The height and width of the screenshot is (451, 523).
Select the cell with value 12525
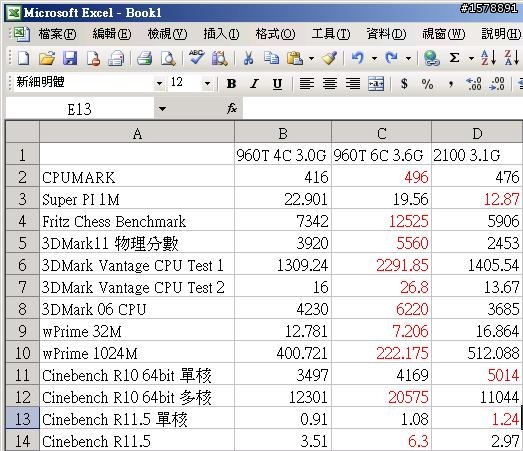[x=381, y=221]
